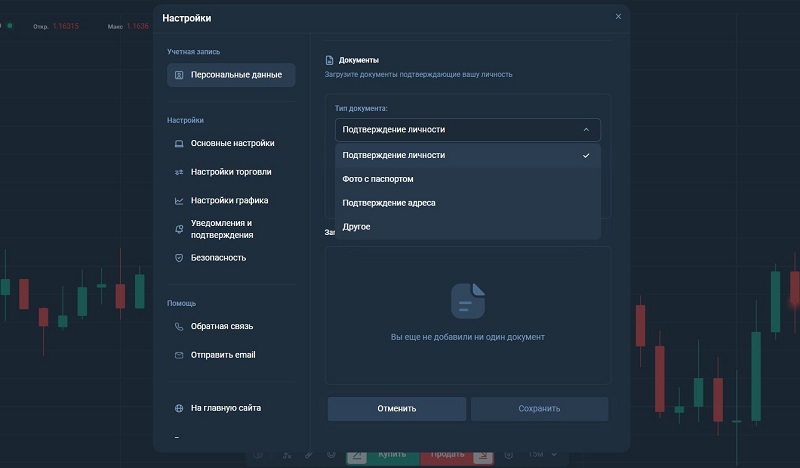The image size is (800, 468).
Task: Click the laptop icon for Основные настройки
Action: coord(179,143)
